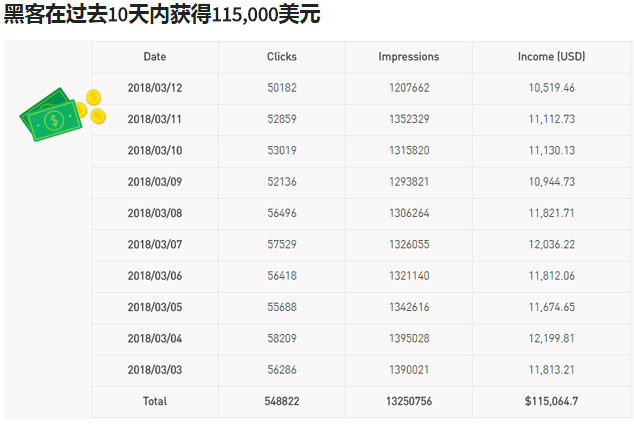
Task: Select clicks value 50182
Action: click(282, 88)
